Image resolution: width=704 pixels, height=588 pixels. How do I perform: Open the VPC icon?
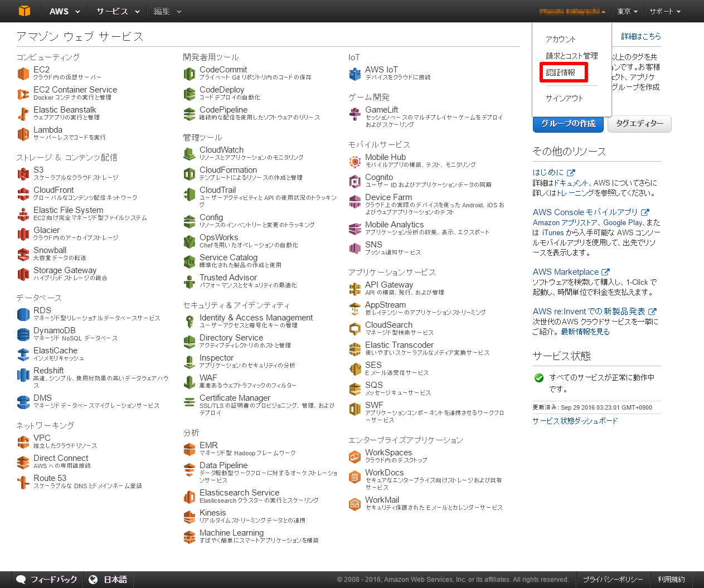pos(23,442)
